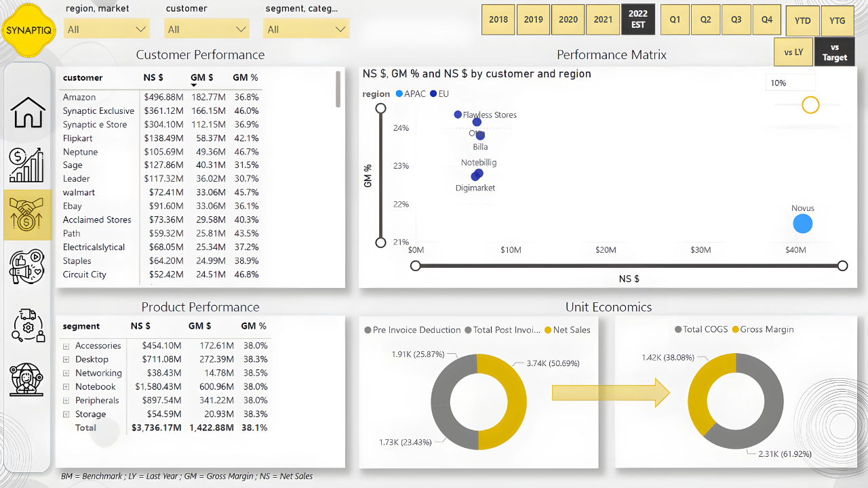Screen dimensions: 868x488
Task: Open the Home page icon in sidebar
Action: pos(27,112)
